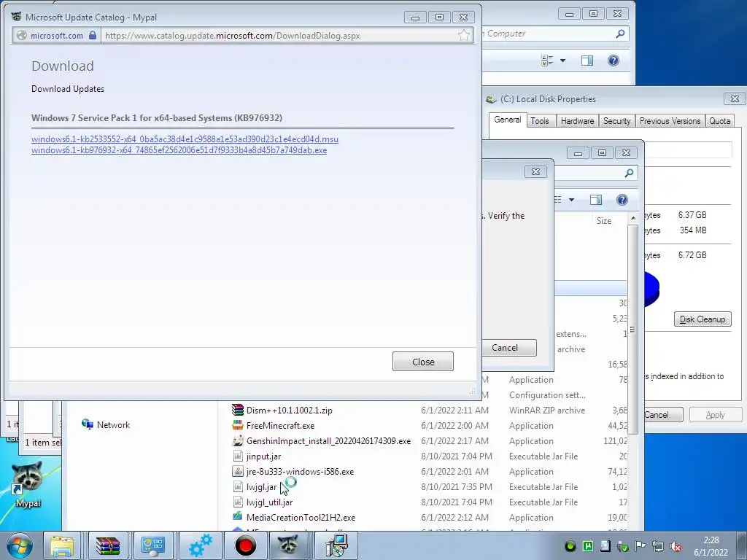Select lwjgl.jar file

pyautogui.click(x=262, y=486)
